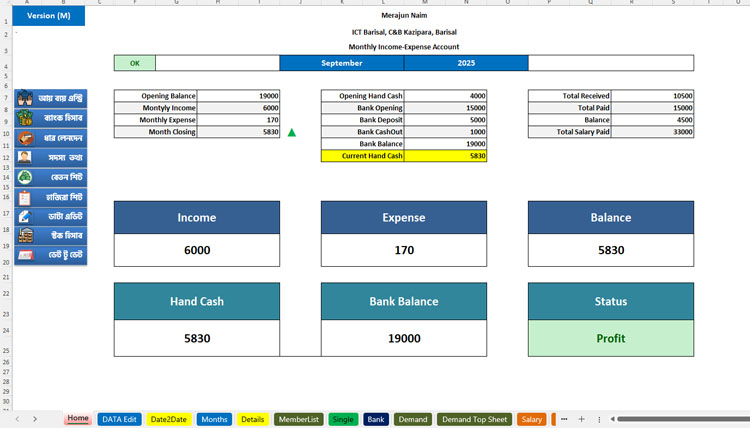Select the Bank Opening value 15000
The height and width of the screenshot is (428, 750).
445,108
